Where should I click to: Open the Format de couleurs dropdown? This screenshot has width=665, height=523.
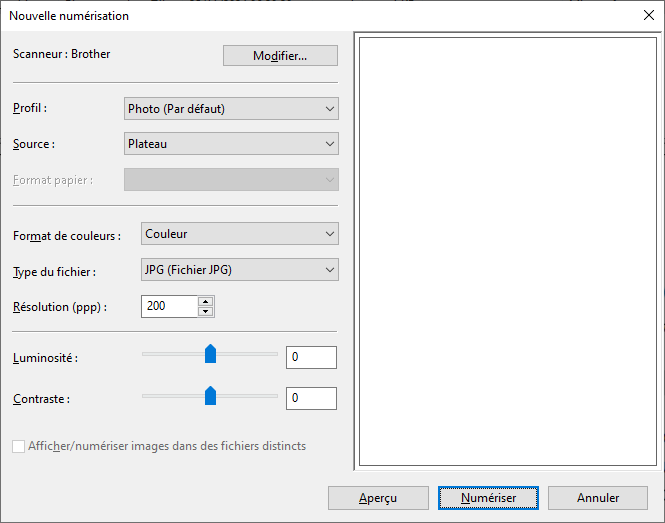(239, 234)
